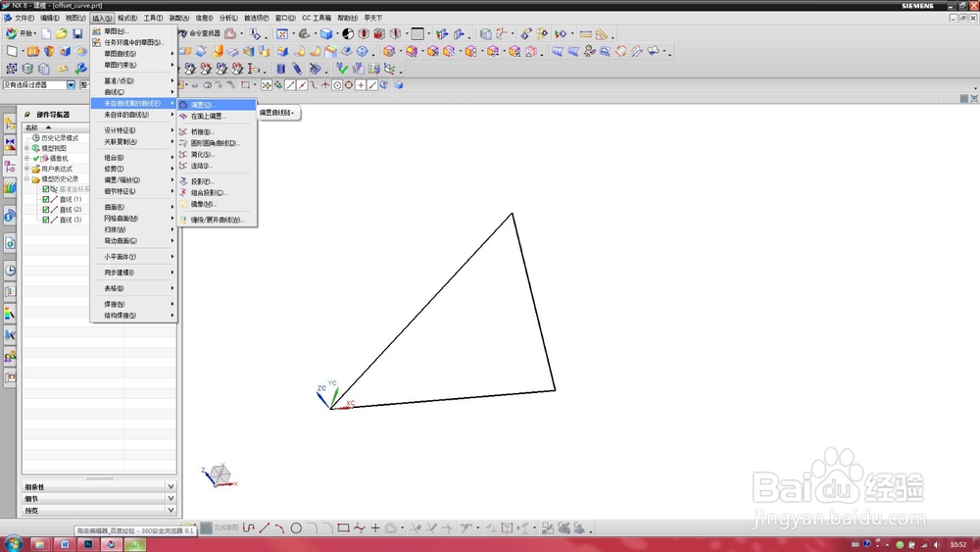Screen dimensions: 980x552
Task: Expand the 用户表达式 tree node
Action: pos(26,169)
